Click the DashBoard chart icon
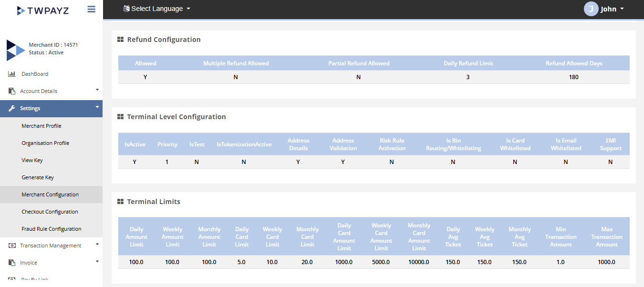 [x=12, y=74]
